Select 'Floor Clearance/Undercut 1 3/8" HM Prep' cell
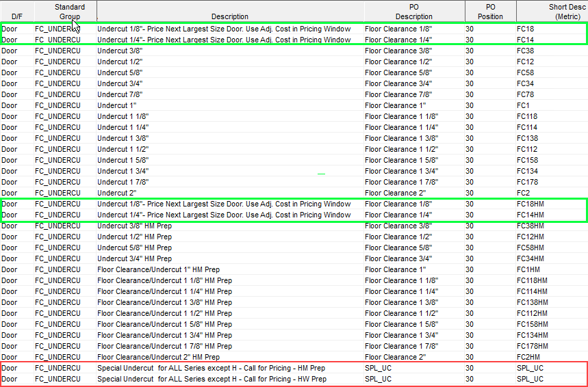The height and width of the screenshot is (387, 588). (x=230, y=302)
